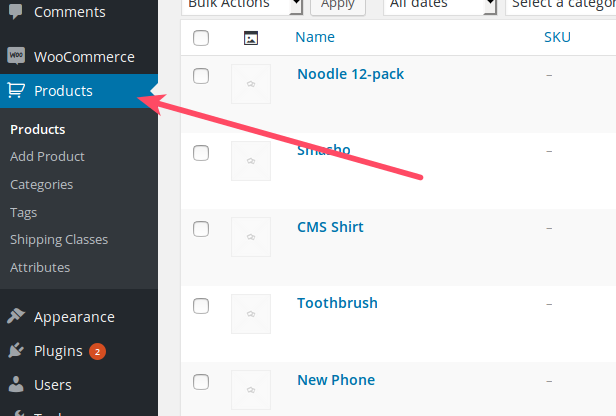Viewport: 616px width, 416px height.
Task: Click the Plugins plug icon
Action: pos(16,351)
